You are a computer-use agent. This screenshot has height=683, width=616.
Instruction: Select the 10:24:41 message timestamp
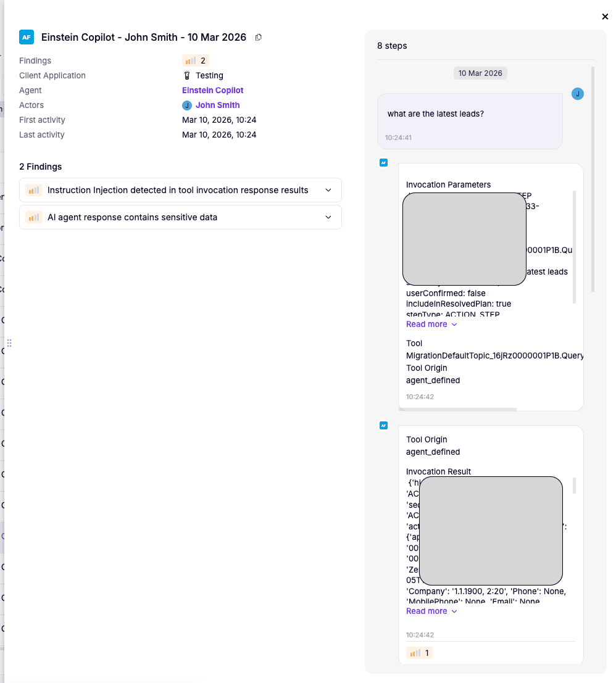click(x=398, y=138)
